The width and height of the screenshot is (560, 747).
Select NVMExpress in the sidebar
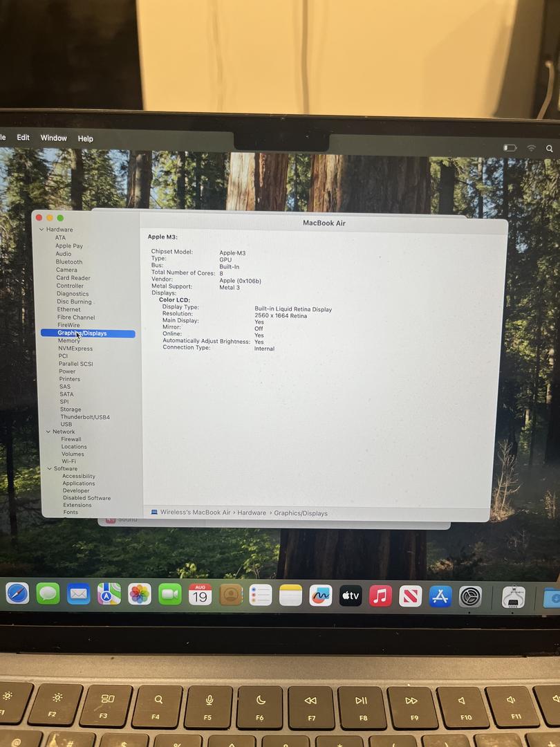point(75,348)
